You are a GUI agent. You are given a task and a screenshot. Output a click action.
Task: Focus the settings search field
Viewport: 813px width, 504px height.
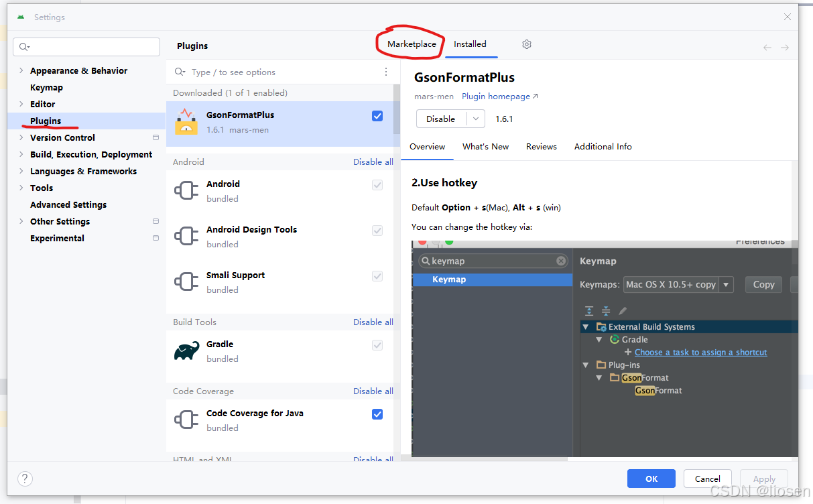pos(86,47)
